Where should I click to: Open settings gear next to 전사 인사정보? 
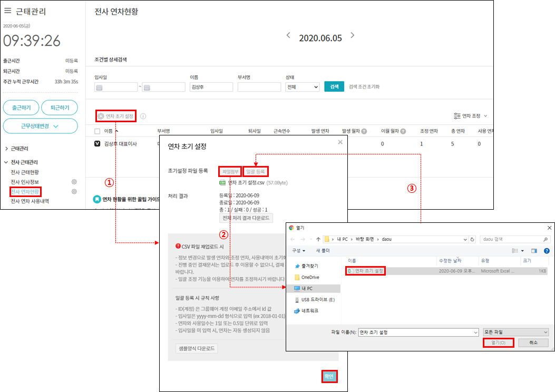(74, 182)
